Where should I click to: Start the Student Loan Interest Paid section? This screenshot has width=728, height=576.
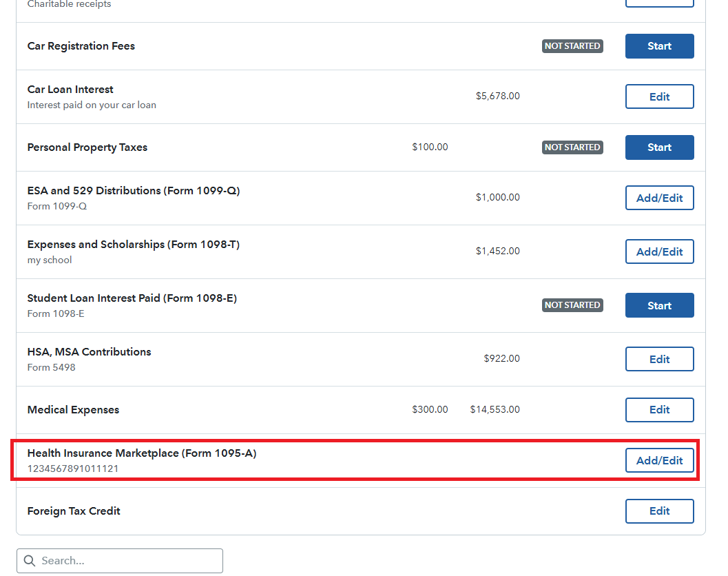point(659,305)
